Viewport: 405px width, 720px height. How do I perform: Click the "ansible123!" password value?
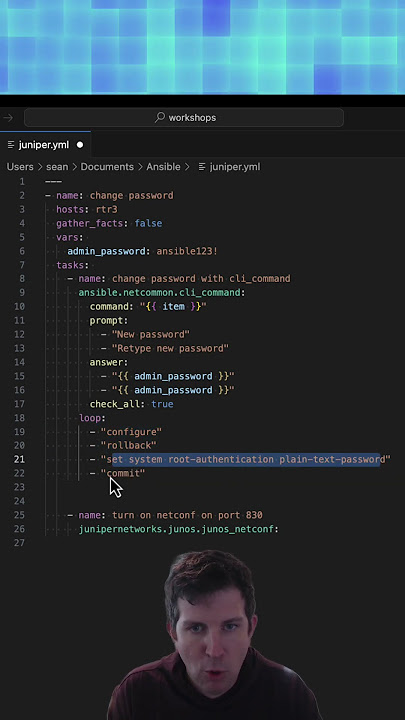(187, 251)
